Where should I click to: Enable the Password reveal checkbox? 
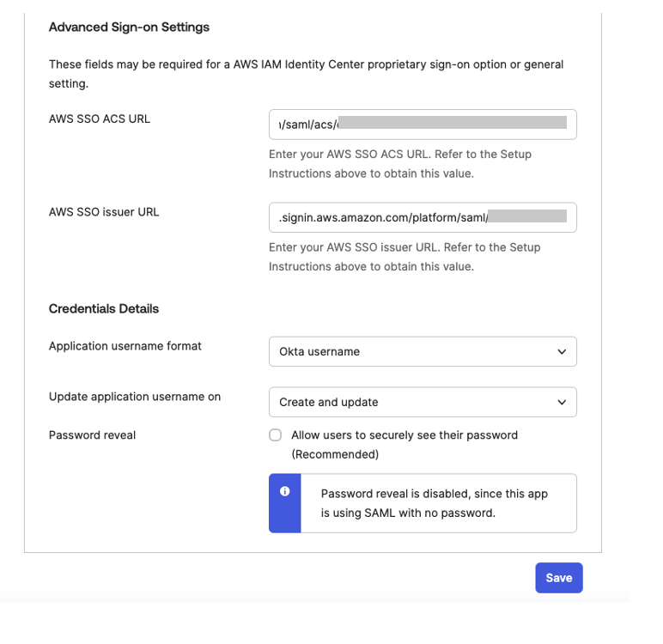(276, 435)
